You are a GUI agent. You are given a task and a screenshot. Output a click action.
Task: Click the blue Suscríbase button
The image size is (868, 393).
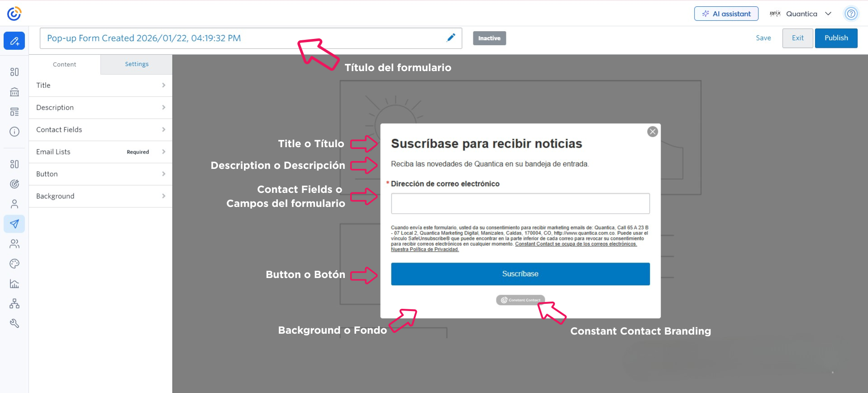520,274
